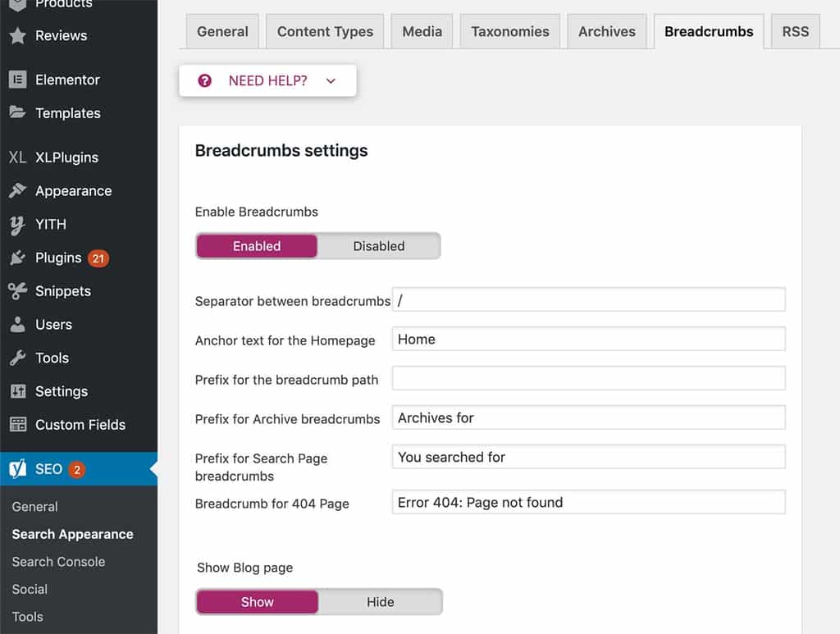The image size is (840, 634).
Task: Open the sidebar Tools menu item
Action: click(79, 358)
